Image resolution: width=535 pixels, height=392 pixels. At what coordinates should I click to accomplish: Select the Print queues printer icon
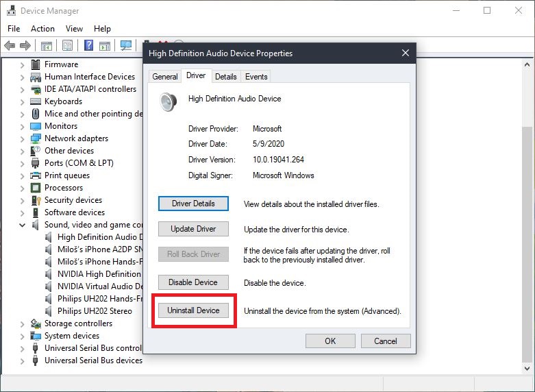36,175
